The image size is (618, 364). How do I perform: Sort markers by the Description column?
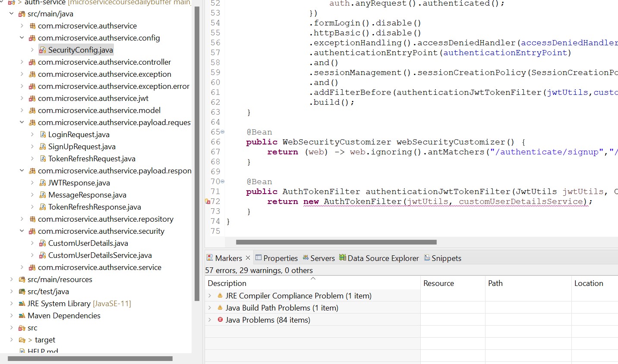313,283
